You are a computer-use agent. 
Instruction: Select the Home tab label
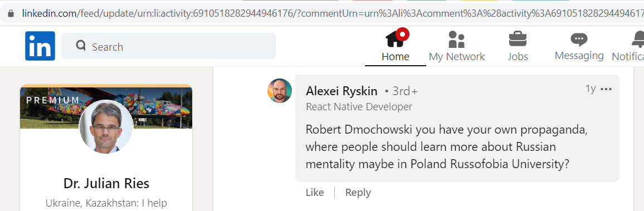pos(395,57)
